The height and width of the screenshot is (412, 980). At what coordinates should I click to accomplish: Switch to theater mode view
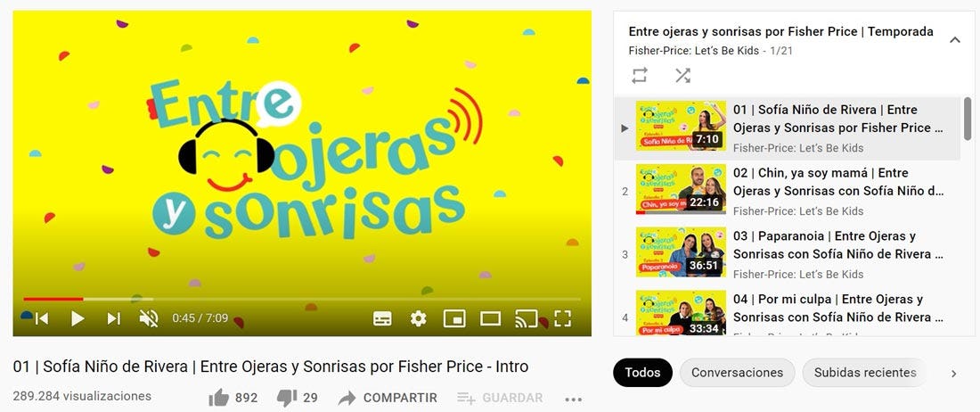click(491, 319)
